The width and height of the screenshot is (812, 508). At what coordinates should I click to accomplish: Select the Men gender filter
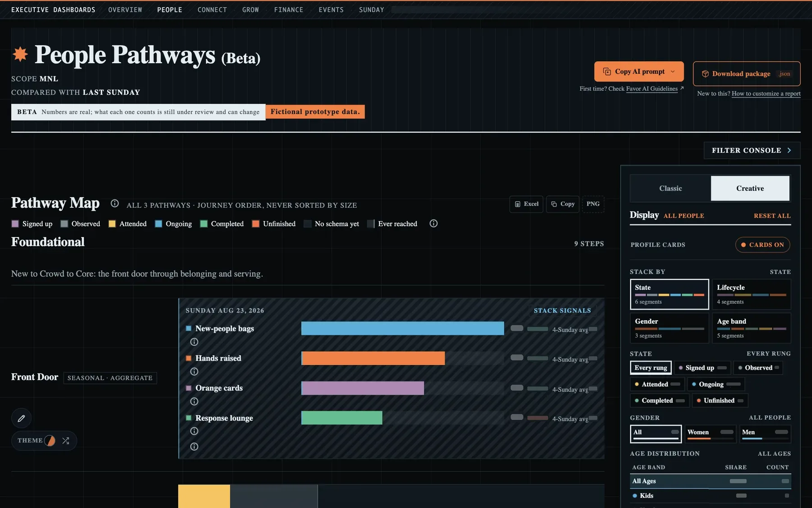[x=765, y=433]
